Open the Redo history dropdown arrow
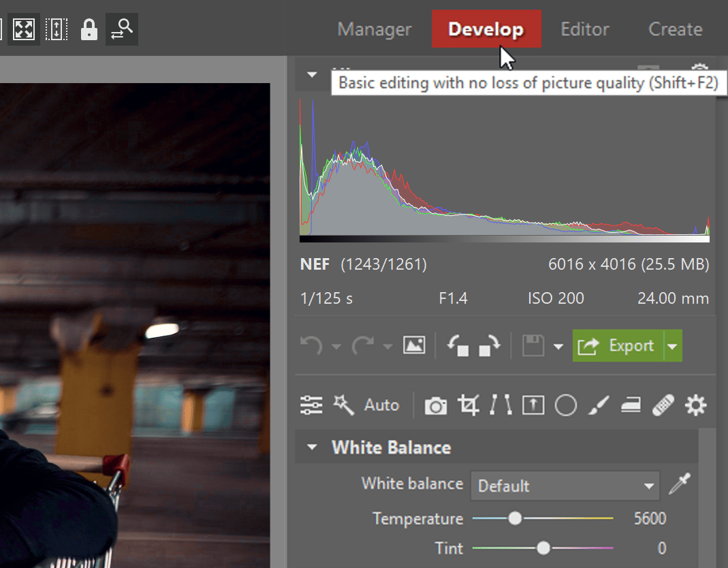 click(x=387, y=347)
